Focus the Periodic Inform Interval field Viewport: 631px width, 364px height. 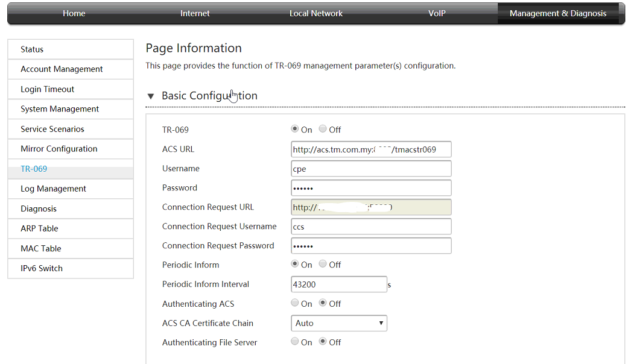[338, 284]
